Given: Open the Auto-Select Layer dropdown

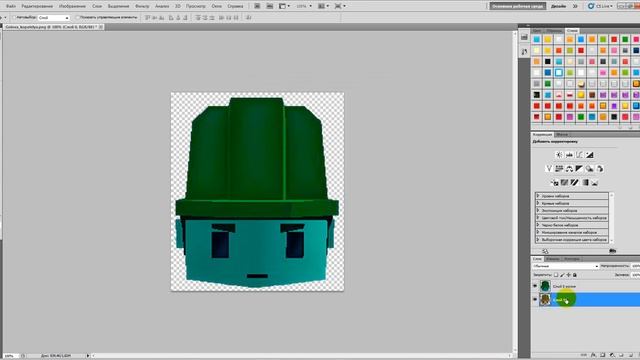Looking at the screenshot, I should (x=53, y=18).
